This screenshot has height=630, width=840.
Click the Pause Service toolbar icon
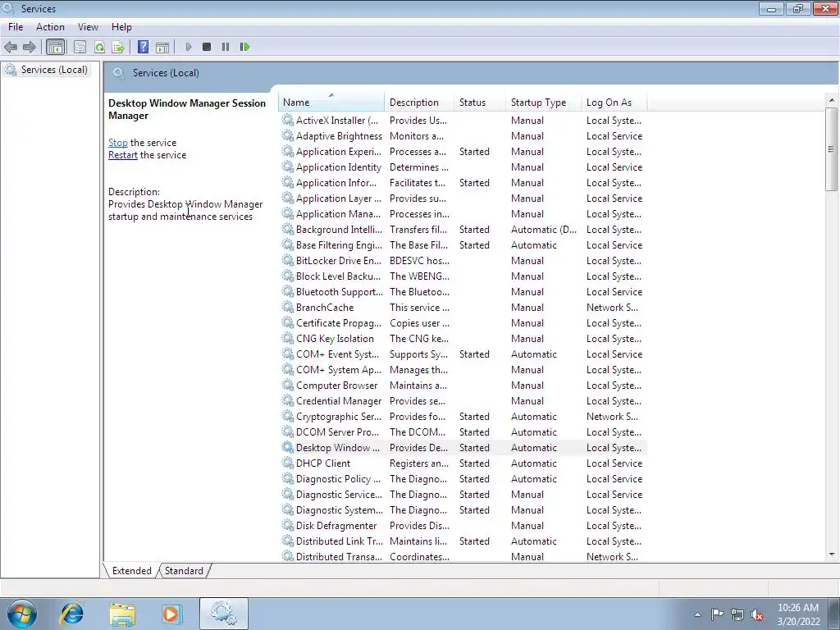[226, 47]
